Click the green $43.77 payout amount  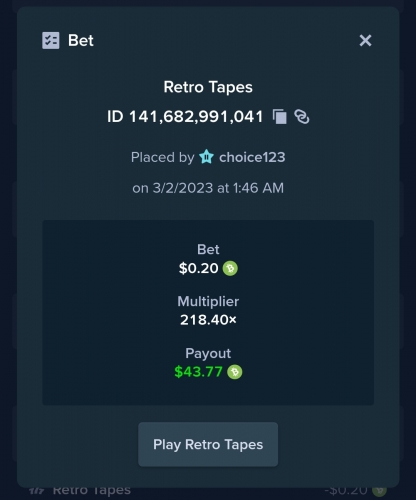198,372
